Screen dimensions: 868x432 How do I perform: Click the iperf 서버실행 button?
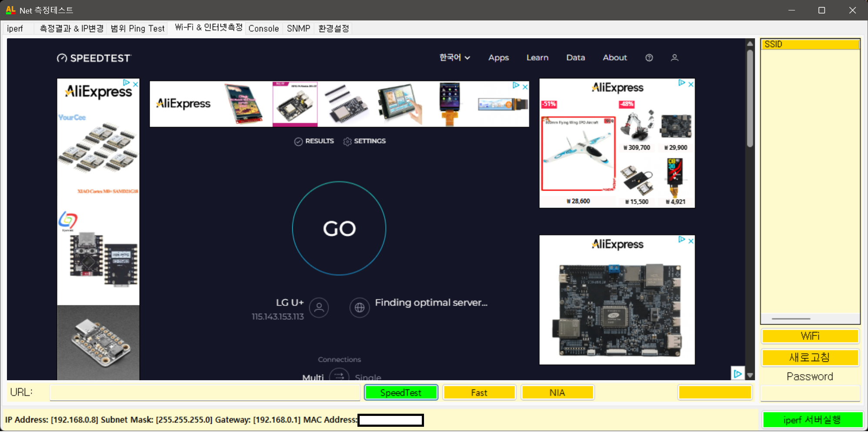click(x=812, y=420)
